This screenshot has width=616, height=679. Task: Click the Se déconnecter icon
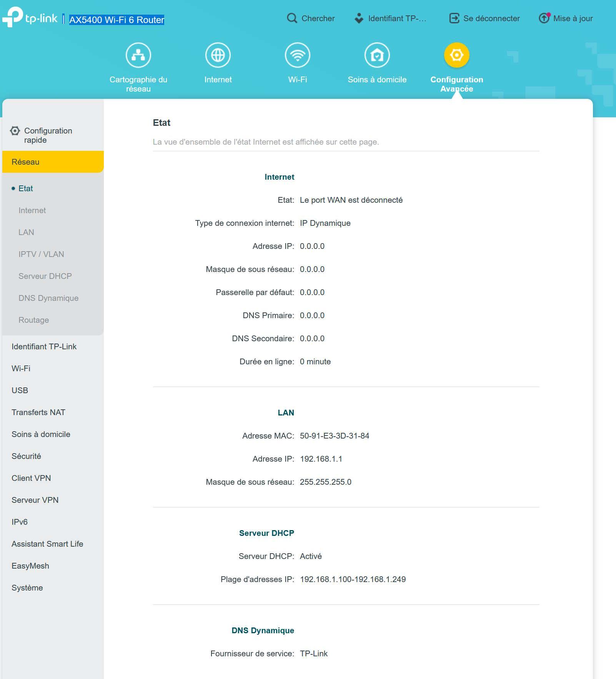point(454,18)
